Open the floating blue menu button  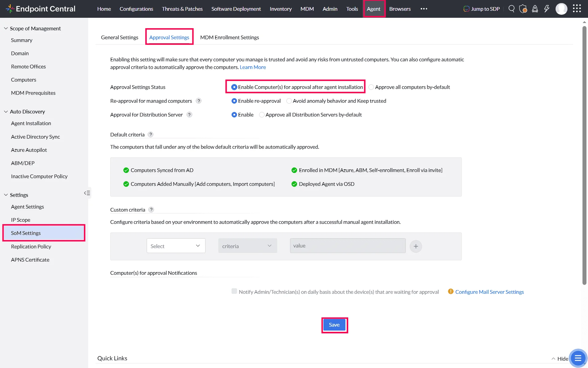[x=578, y=358]
